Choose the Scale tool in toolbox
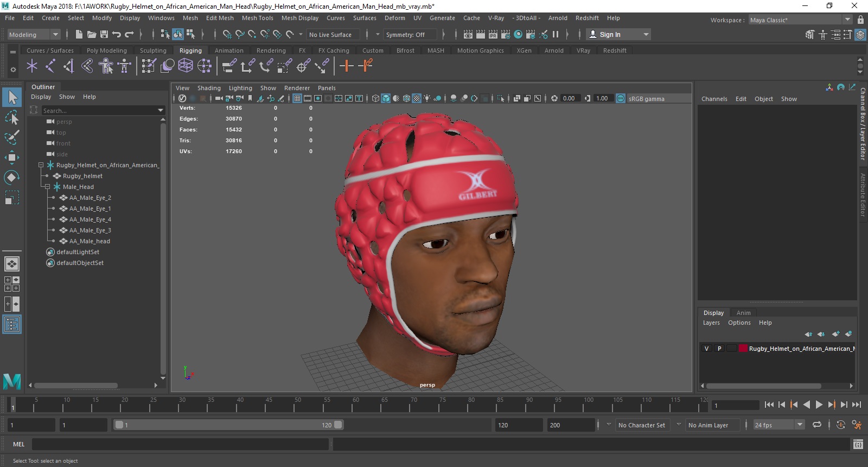Viewport: 868px width, 467px height. tap(12, 197)
